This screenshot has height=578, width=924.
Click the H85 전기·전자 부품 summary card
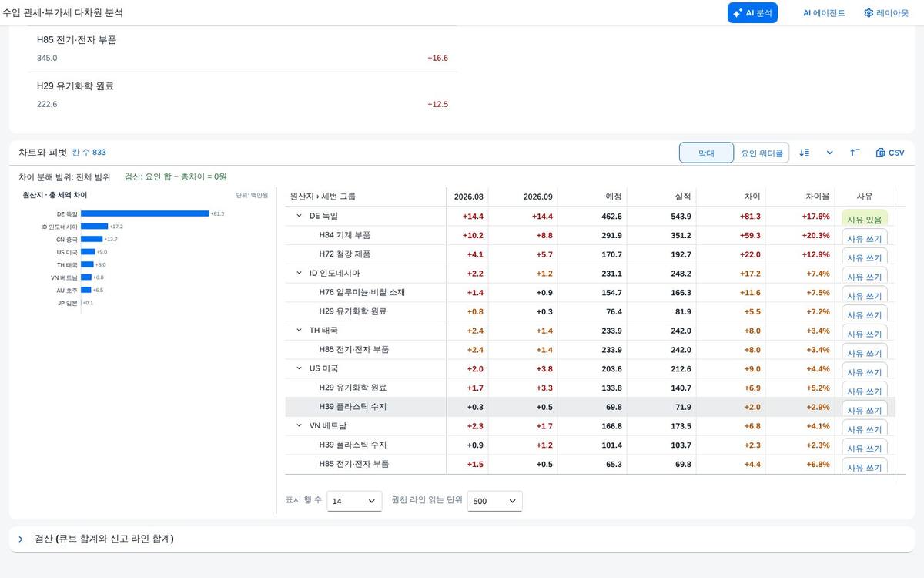[x=243, y=49]
